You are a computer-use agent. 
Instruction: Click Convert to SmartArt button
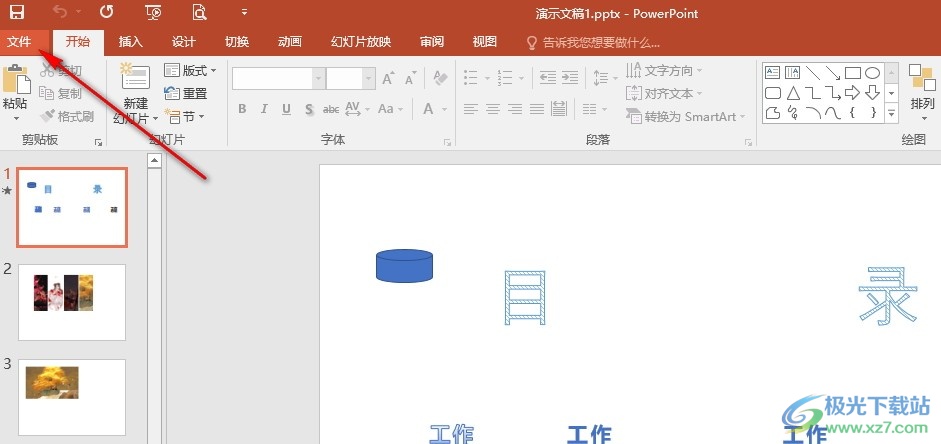[x=688, y=116]
